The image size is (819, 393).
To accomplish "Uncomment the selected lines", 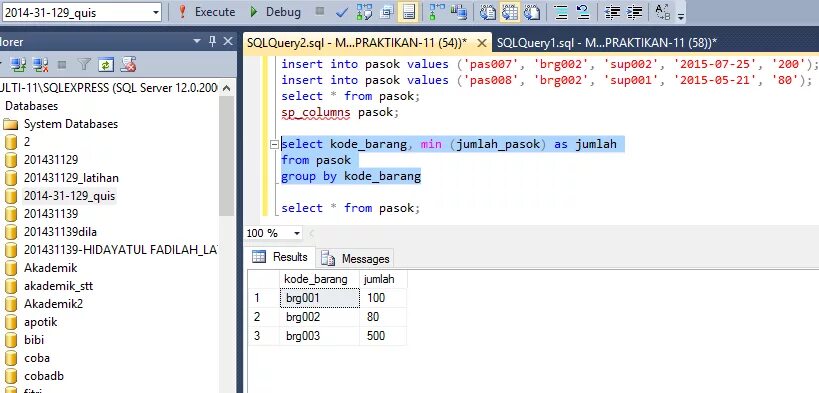I will coord(583,12).
